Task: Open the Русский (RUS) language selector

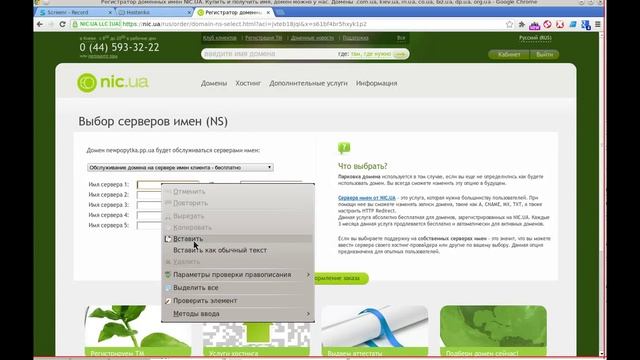Action: (x=535, y=38)
